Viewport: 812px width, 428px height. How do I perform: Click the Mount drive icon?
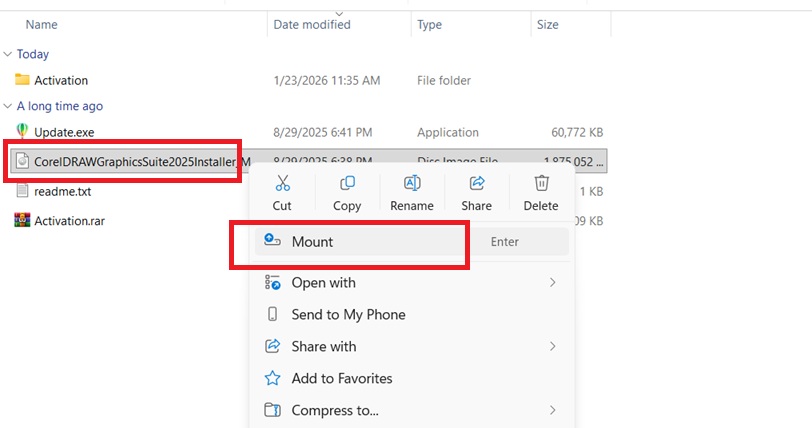click(x=272, y=240)
